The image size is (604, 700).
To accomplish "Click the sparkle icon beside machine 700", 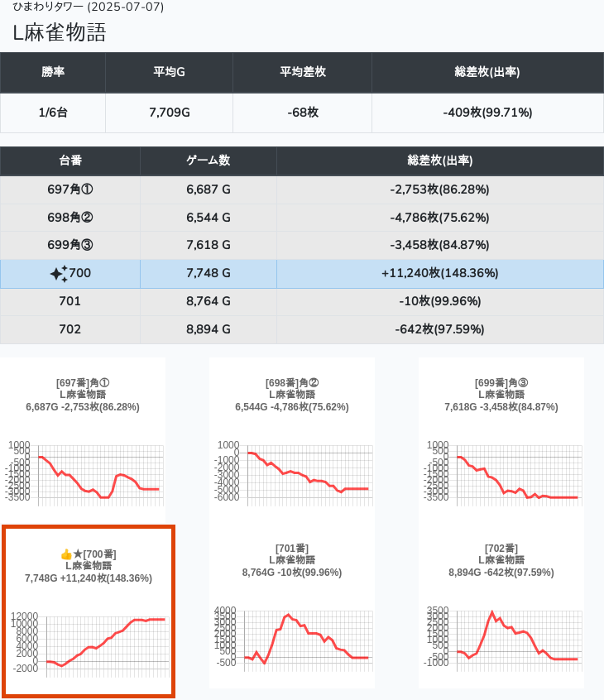I will coord(59,274).
